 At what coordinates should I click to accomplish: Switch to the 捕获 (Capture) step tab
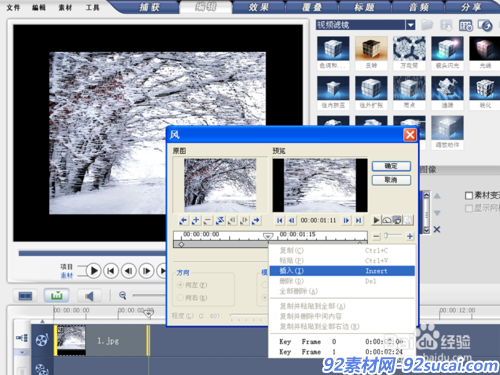150,7
